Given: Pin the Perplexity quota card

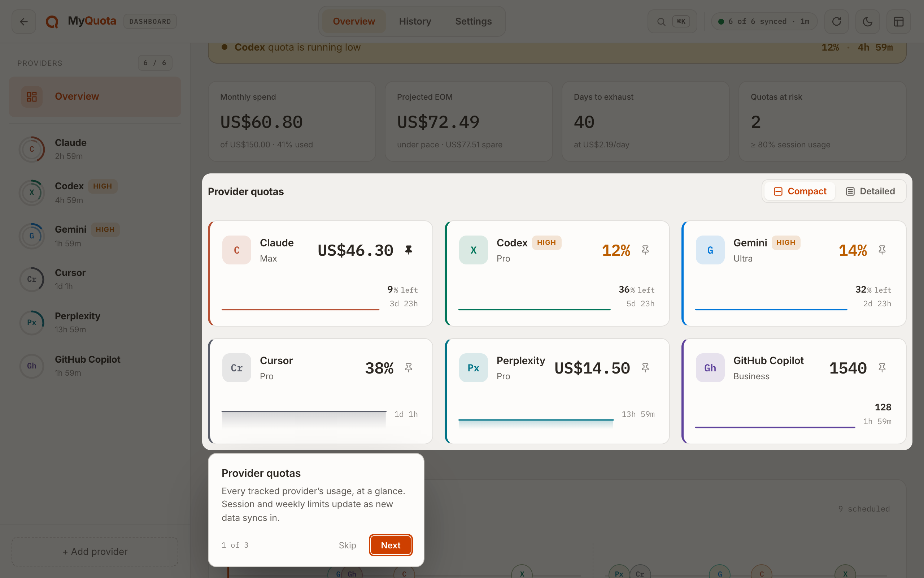Looking at the screenshot, I should 645,368.
